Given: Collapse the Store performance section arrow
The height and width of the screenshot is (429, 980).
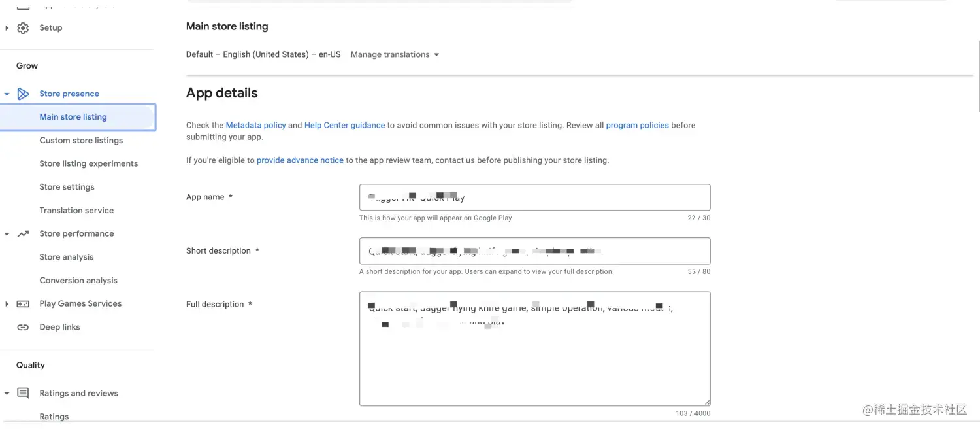Looking at the screenshot, I should pyautogui.click(x=7, y=234).
